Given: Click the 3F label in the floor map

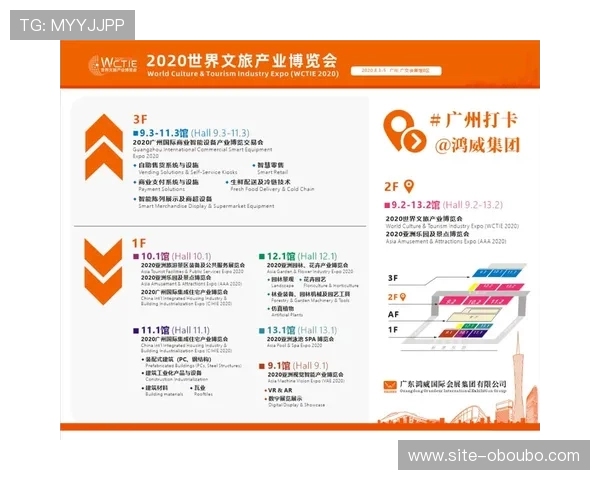Looking at the screenshot, I should coord(393,278).
